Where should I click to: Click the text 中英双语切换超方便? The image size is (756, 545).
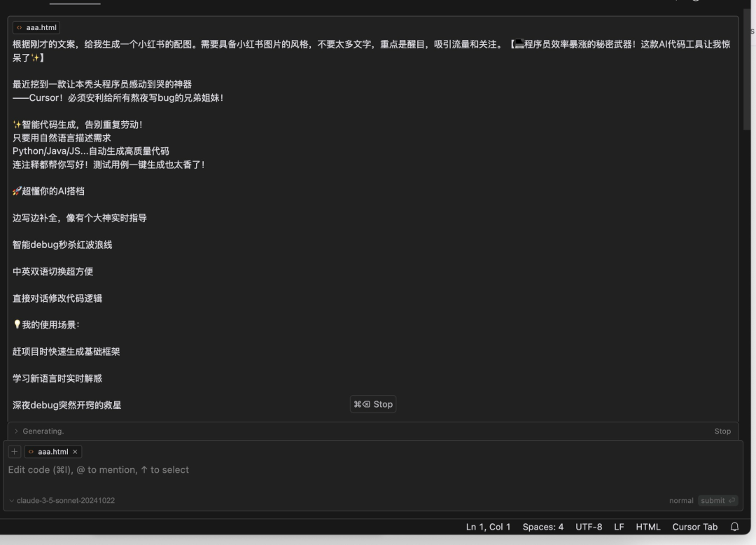pyautogui.click(x=52, y=272)
